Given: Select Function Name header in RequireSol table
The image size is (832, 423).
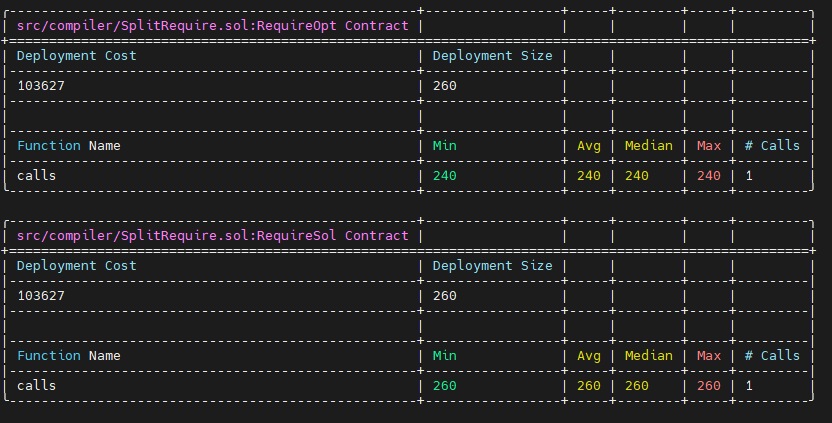Looking at the screenshot, I should (68, 356).
